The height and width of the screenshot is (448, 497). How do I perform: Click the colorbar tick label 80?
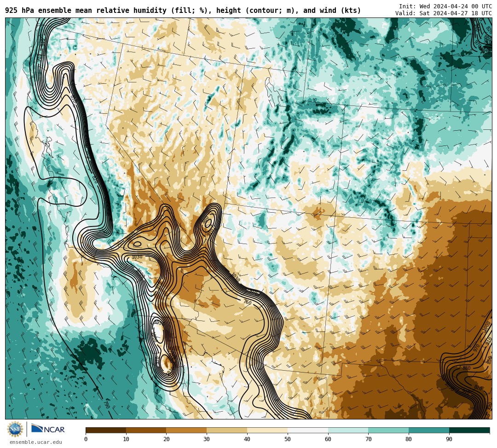click(409, 439)
